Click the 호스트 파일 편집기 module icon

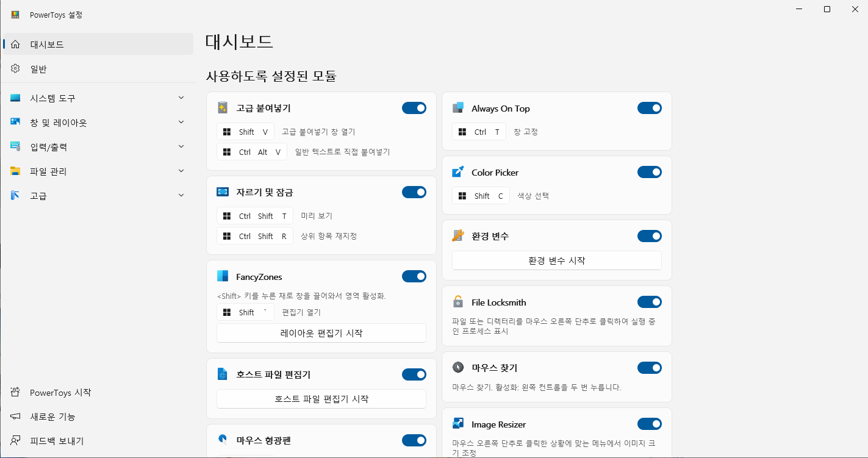223,374
